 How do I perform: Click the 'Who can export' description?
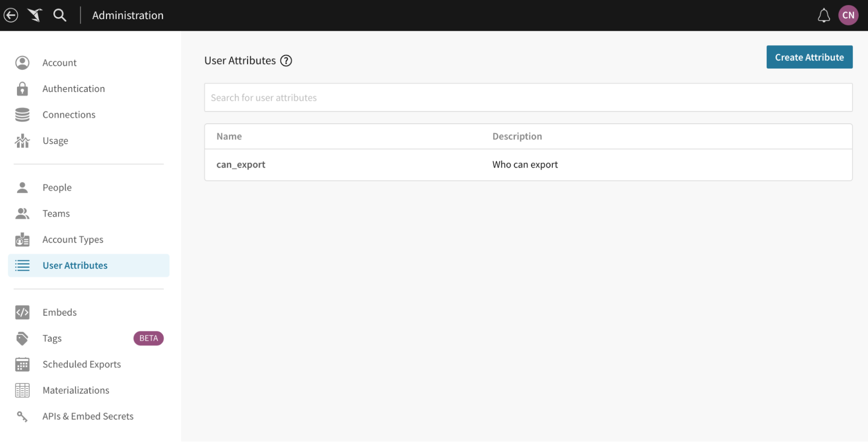tap(525, 165)
